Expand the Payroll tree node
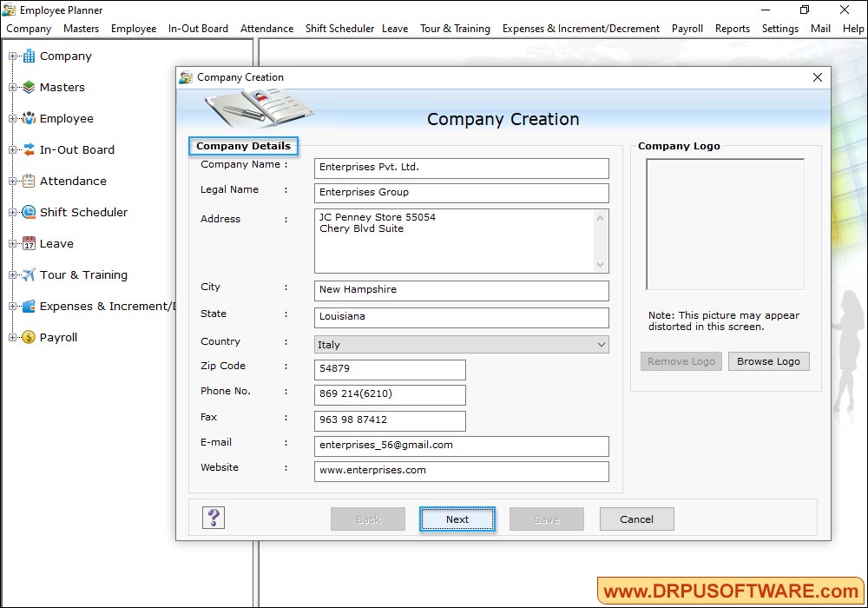 tap(11, 337)
